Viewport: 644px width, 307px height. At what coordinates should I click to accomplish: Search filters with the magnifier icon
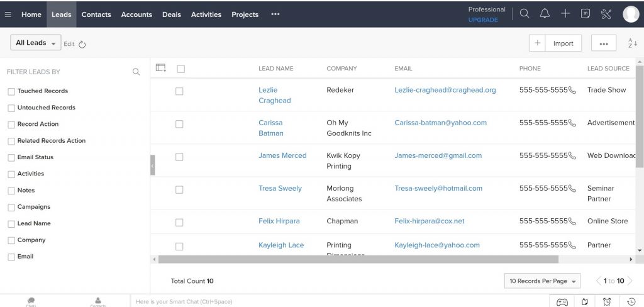[x=136, y=72]
